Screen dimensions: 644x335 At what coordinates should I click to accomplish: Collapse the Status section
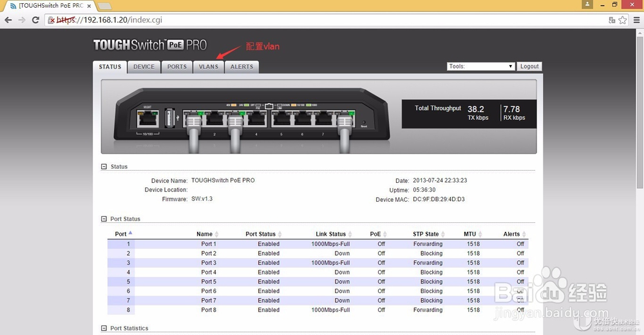pos(104,166)
